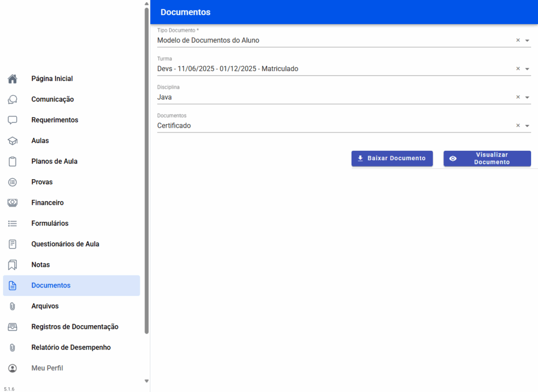
Task: Click the money icon for Financeiro
Action: click(x=13, y=203)
